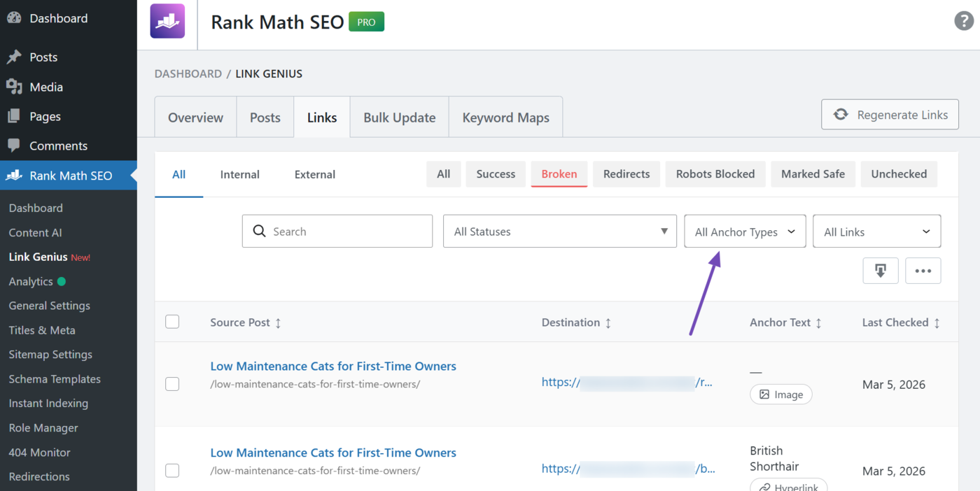980x491 pixels.
Task: Click the Dashboard gauge icon in sidebar
Action: [x=14, y=18]
